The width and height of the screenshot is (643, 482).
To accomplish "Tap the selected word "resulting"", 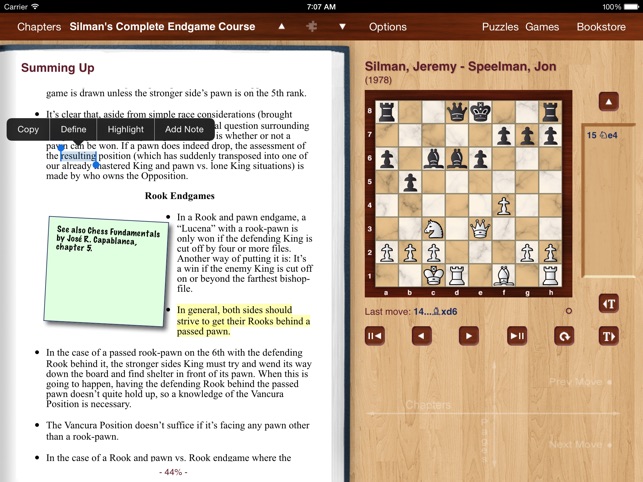I will [x=78, y=156].
